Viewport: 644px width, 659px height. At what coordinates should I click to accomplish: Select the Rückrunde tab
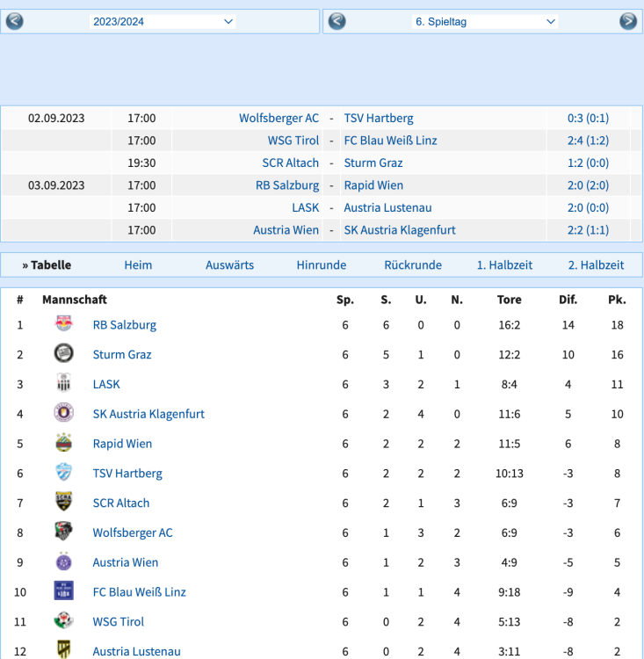click(413, 264)
